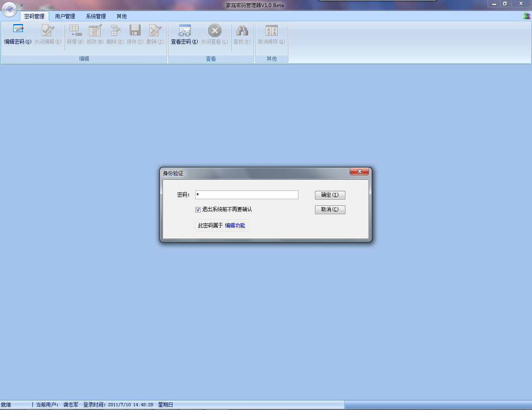Close the 身份验证 dialog

[359, 171]
